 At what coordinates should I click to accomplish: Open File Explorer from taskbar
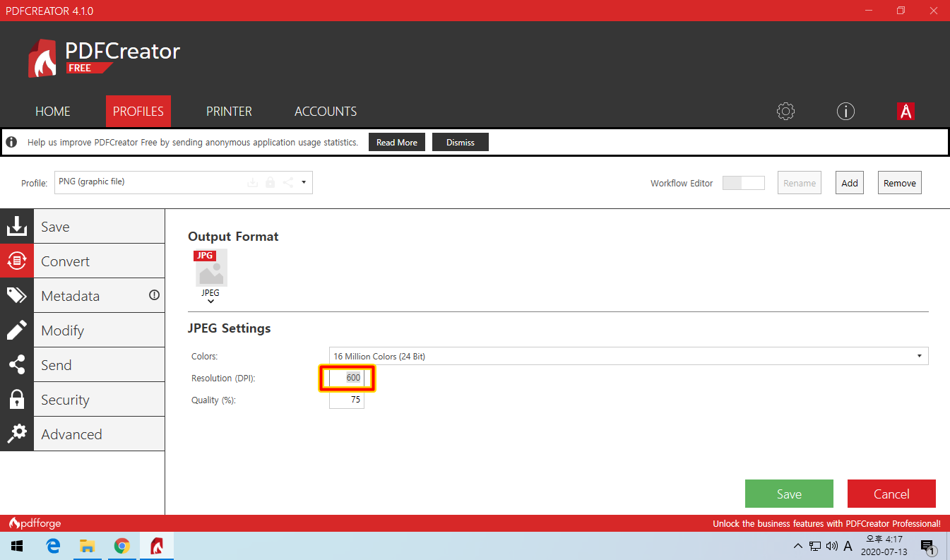tap(88, 546)
